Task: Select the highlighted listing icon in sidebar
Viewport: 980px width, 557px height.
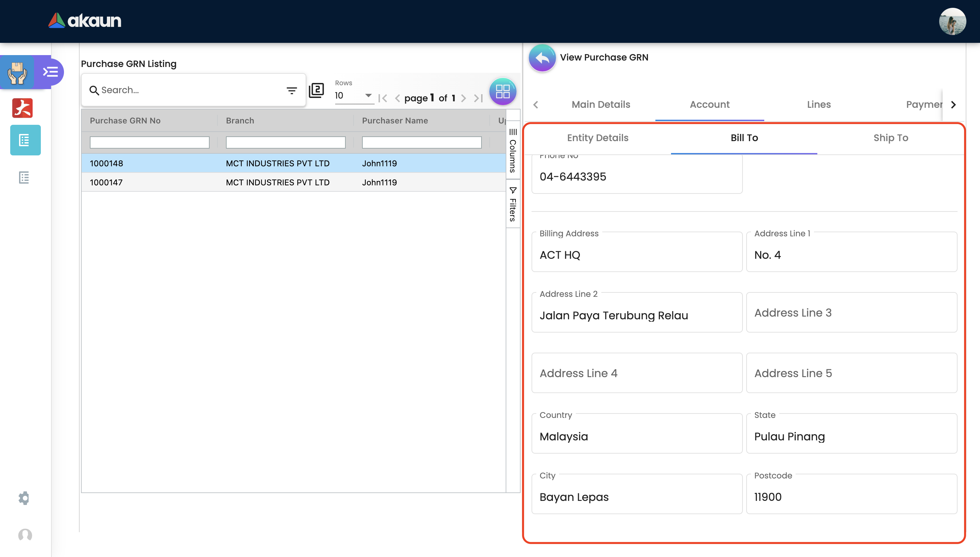Action: coord(25,140)
